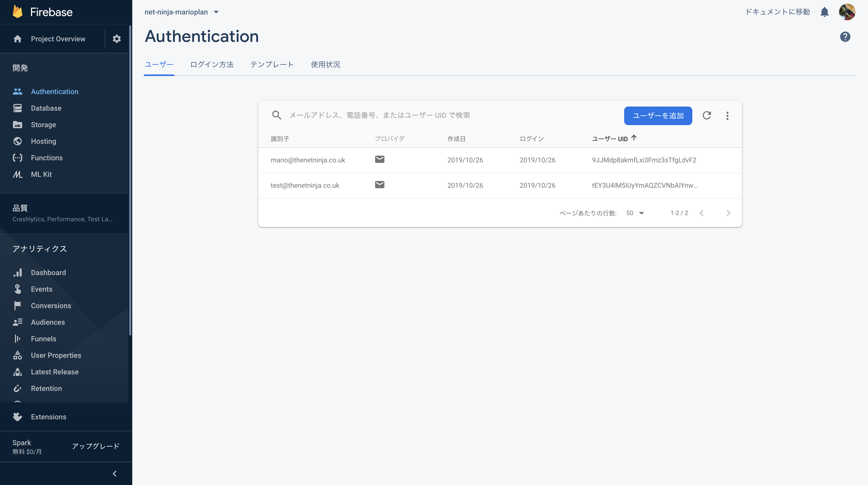
Task: Click the Extensions puzzle icon
Action: pos(18,416)
